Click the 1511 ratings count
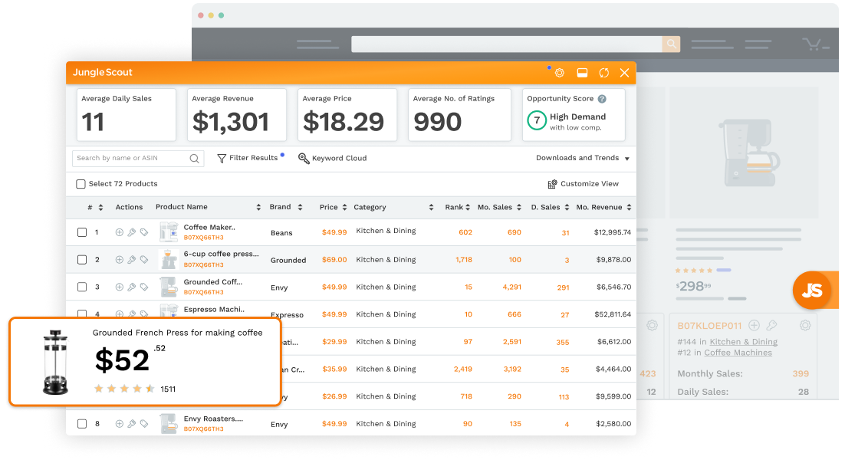Image resolution: width=868 pixels, height=460 pixels. [x=168, y=389]
